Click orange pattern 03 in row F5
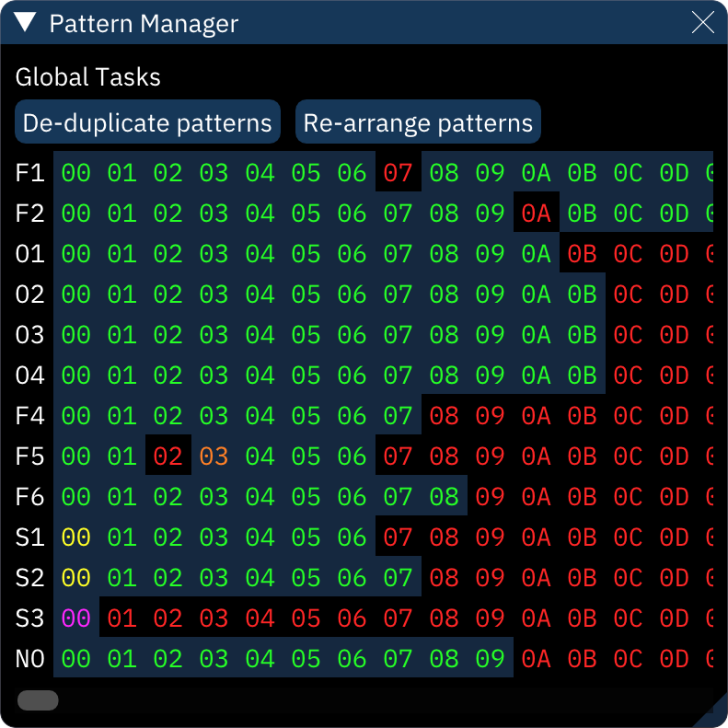Image resolution: width=728 pixels, height=728 pixels. pos(214,456)
